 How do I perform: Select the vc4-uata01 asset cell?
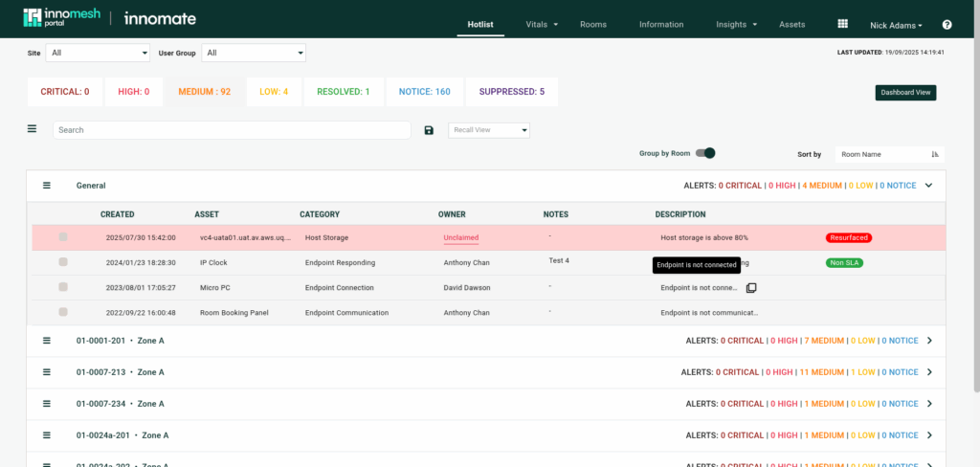pos(246,237)
